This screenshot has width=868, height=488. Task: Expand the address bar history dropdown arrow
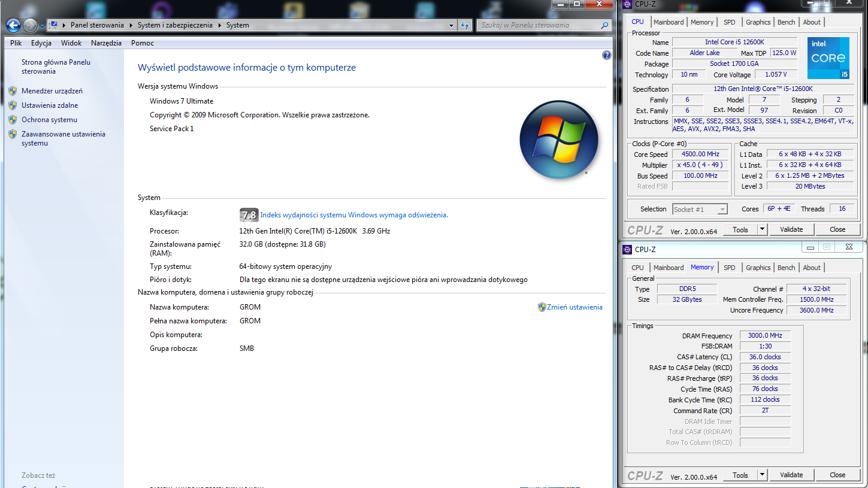[451, 26]
